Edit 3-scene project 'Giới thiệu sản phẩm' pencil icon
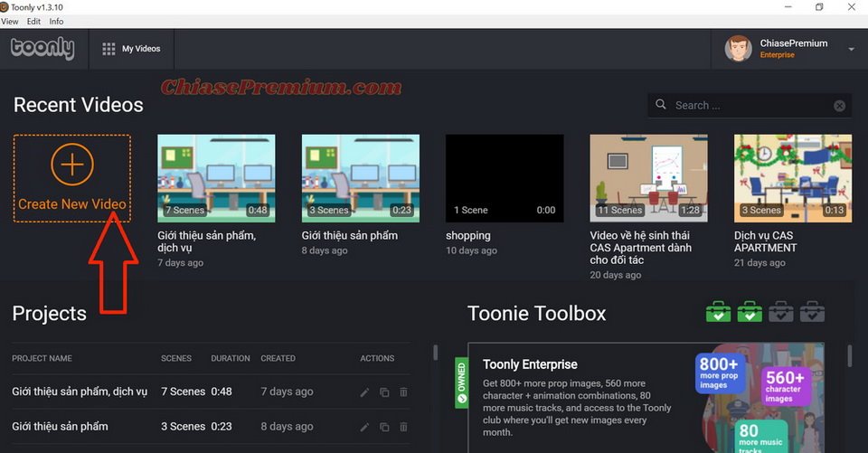The width and height of the screenshot is (868, 453). 364,427
